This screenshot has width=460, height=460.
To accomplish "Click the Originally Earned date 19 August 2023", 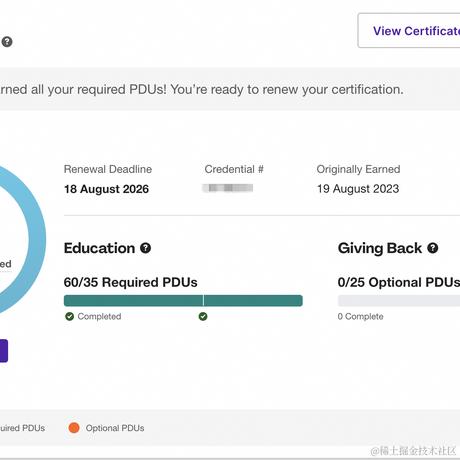I will [x=358, y=189].
